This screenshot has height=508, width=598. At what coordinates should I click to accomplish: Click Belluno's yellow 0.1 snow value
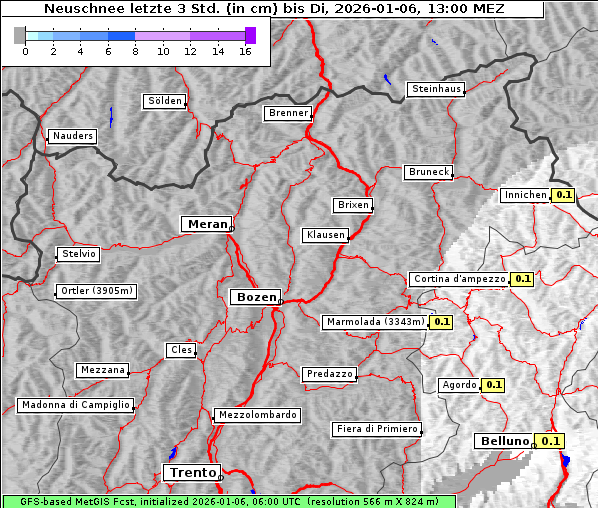[x=550, y=442]
